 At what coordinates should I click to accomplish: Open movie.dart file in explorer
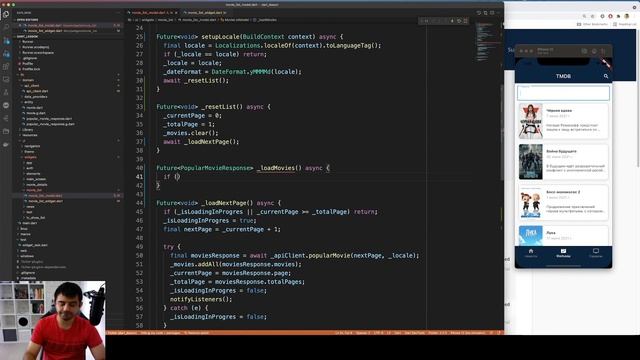click(x=33, y=108)
